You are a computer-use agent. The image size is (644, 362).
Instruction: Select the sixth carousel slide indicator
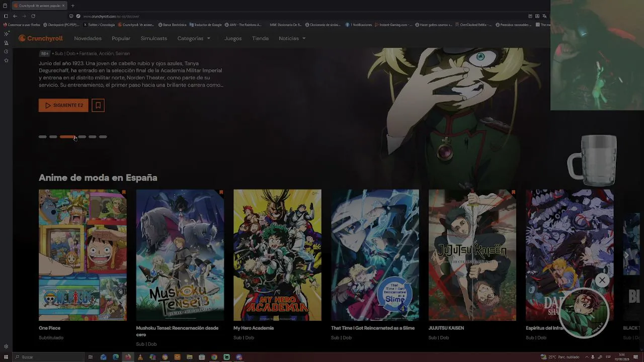(x=103, y=137)
